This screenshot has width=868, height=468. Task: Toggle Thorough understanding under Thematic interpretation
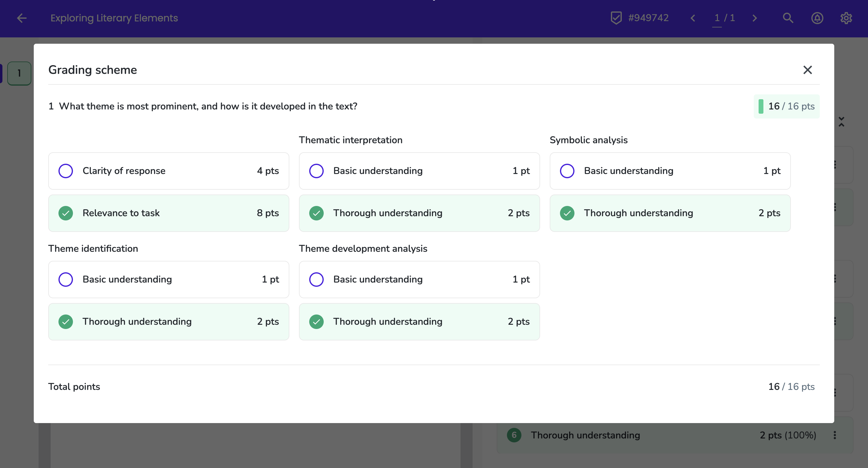pyautogui.click(x=419, y=213)
